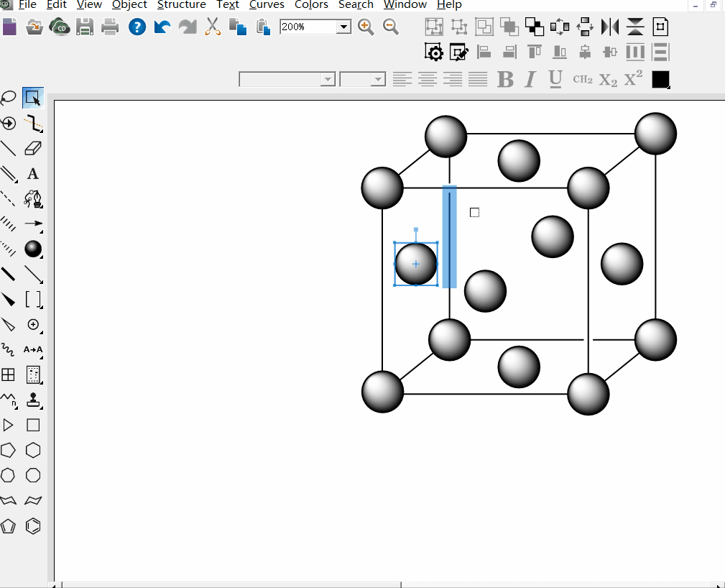Select the Eraser tool
This screenshot has width=725, height=588.
click(33, 148)
